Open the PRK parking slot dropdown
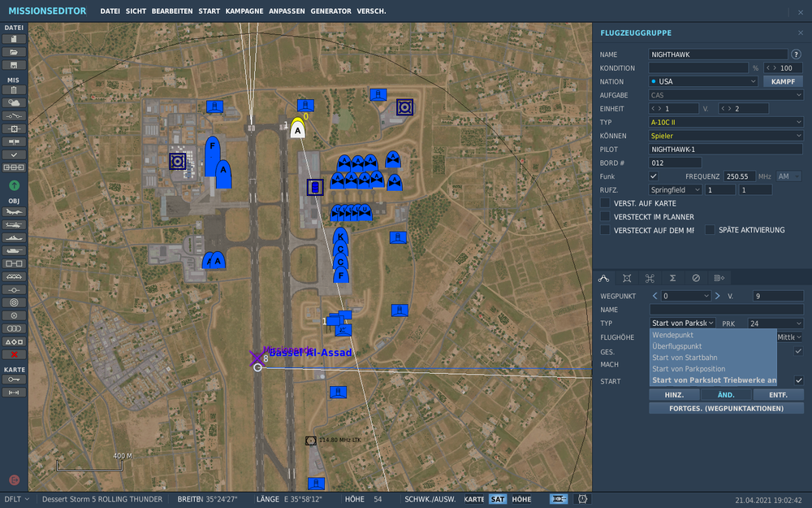Viewport: 812px width, 508px height. (x=775, y=323)
